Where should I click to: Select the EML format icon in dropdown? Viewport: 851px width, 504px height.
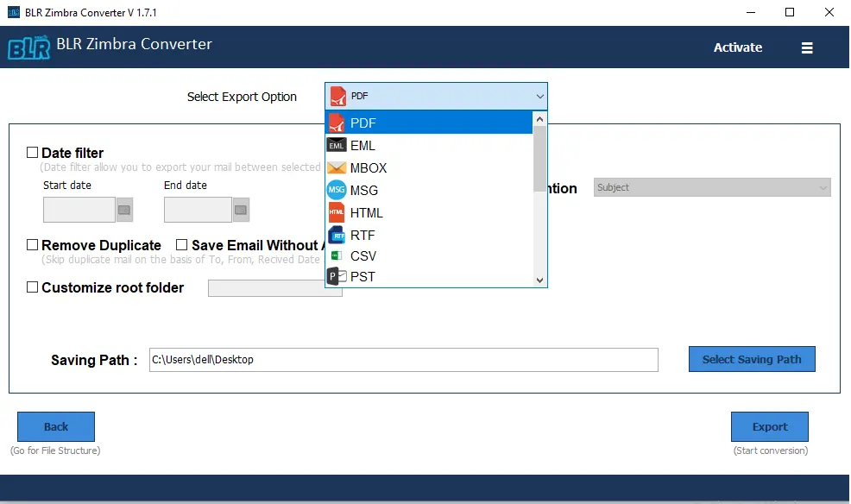pyautogui.click(x=337, y=145)
